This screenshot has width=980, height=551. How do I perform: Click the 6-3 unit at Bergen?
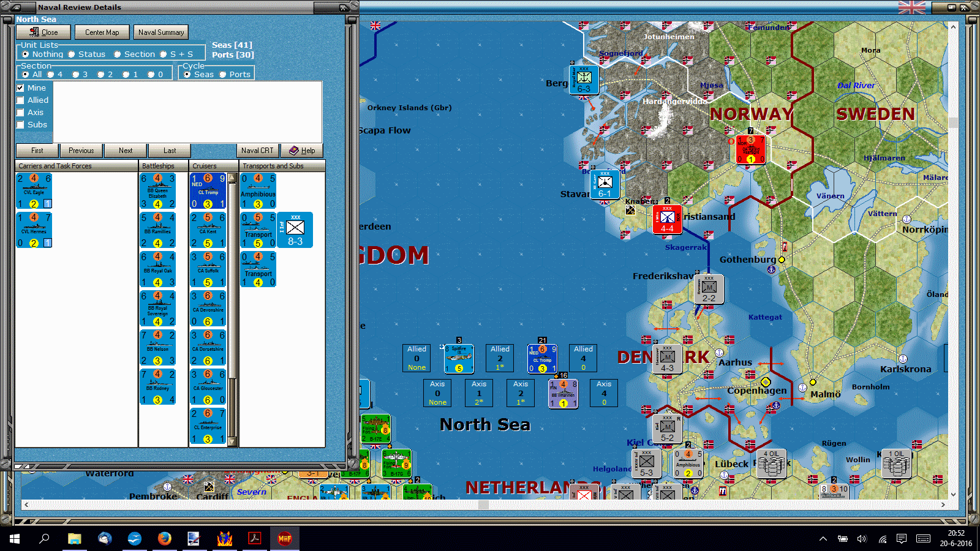[x=584, y=80]
